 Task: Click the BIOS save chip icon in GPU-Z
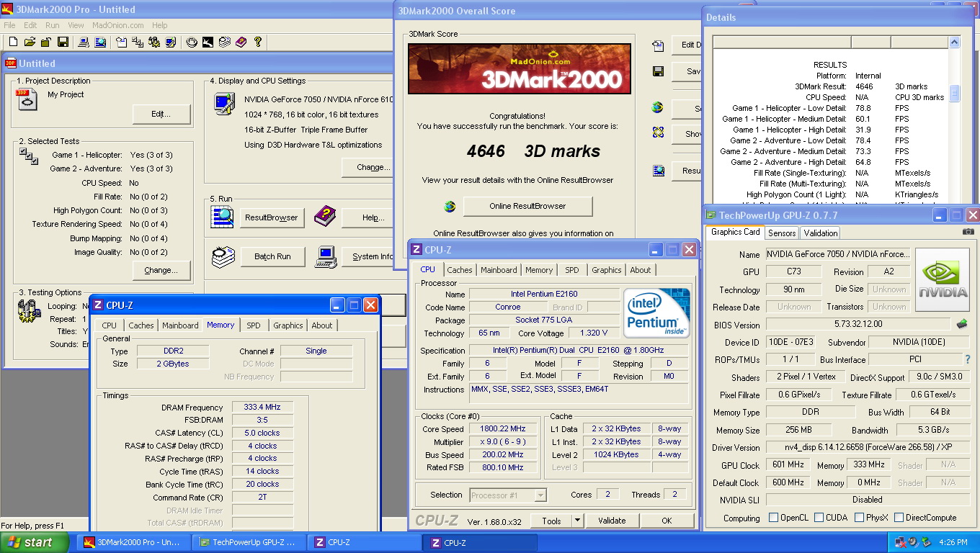961,325
